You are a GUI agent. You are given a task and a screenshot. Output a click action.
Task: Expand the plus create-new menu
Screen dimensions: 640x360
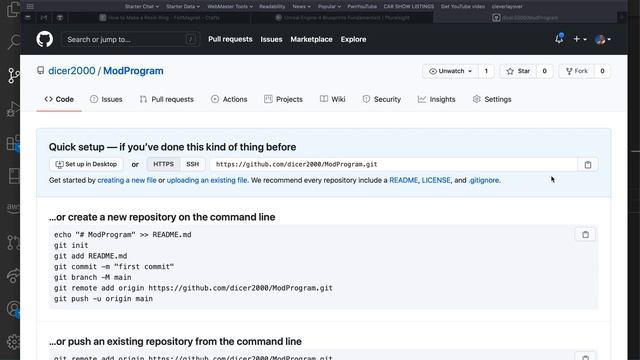click(x=580, y=39)
